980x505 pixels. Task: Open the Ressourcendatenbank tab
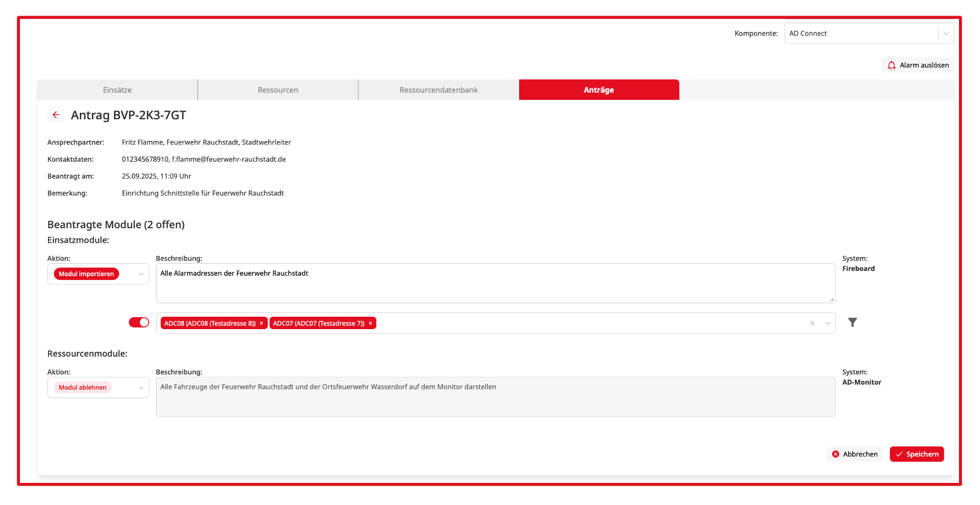[x=438, y=90]
